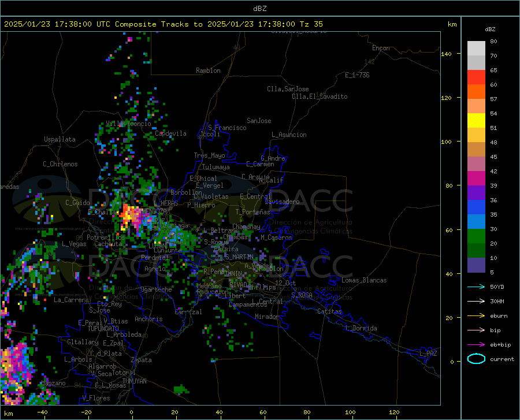Click the Lomas_Blancas label
The width and height of the screenshot is (520, 420).
pyautogui.click(x=364, y=280)
